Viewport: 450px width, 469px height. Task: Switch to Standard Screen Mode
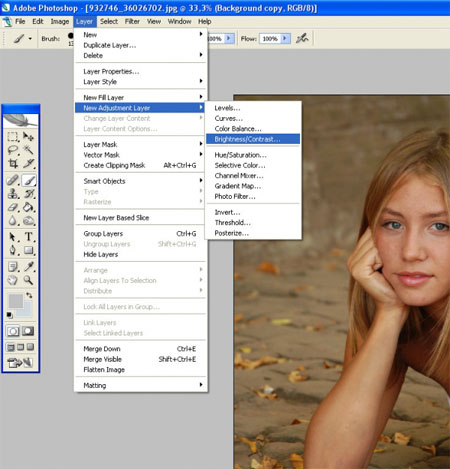pos(11,347)
